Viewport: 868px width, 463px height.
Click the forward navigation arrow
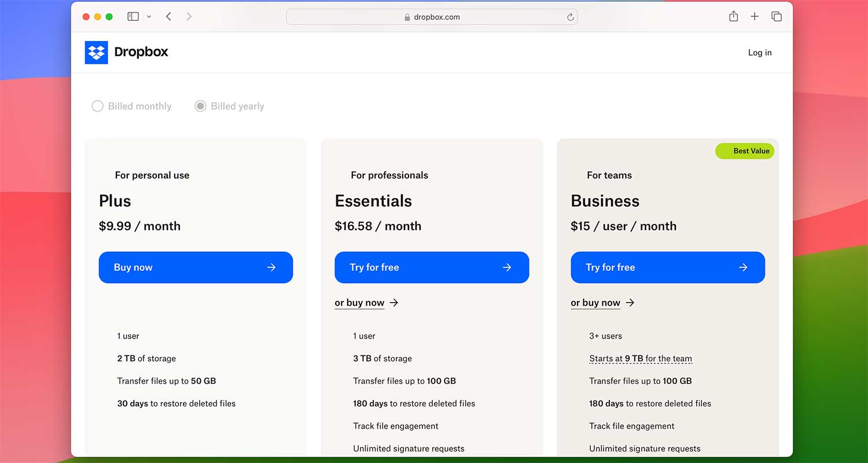pyautogui.click(x=189, y=16)
